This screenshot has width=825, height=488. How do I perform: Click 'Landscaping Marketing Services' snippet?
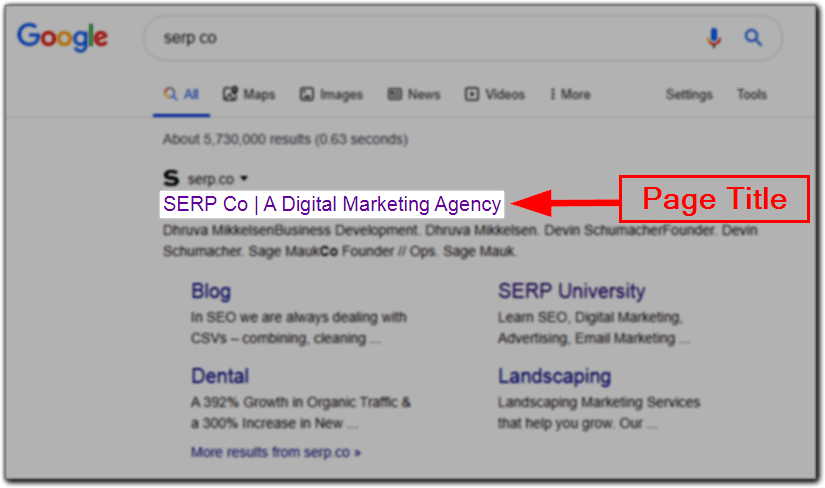tap(599, 413)
